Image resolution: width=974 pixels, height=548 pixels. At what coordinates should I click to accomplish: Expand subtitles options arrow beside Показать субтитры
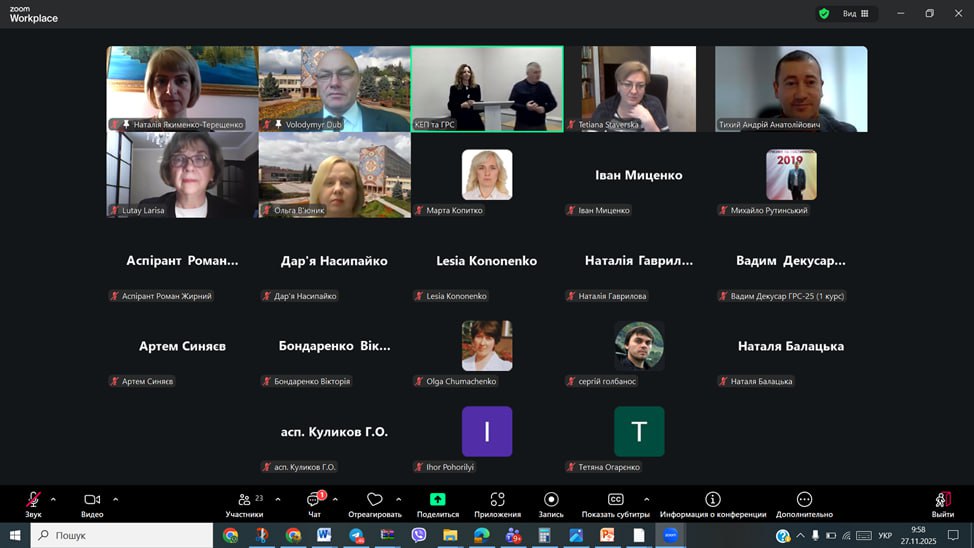point(646,499)
